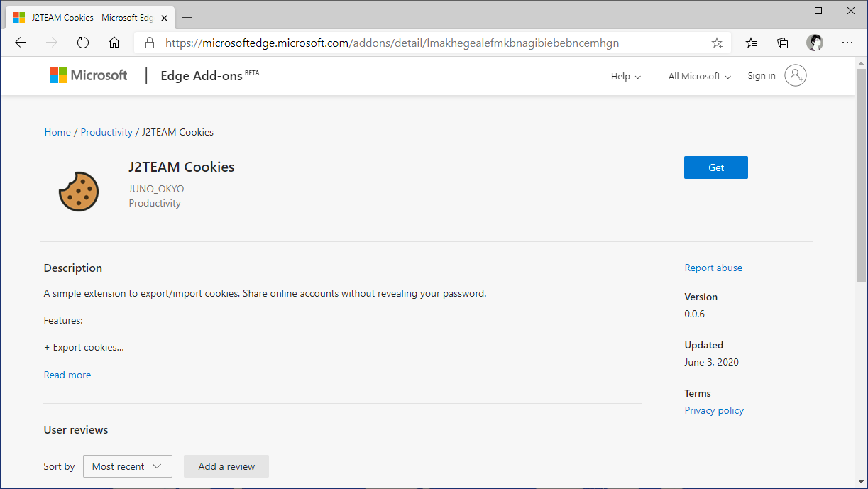Open the Privacy policy link
Viewport: 868px width, 489px height.
tap(713, 410)
